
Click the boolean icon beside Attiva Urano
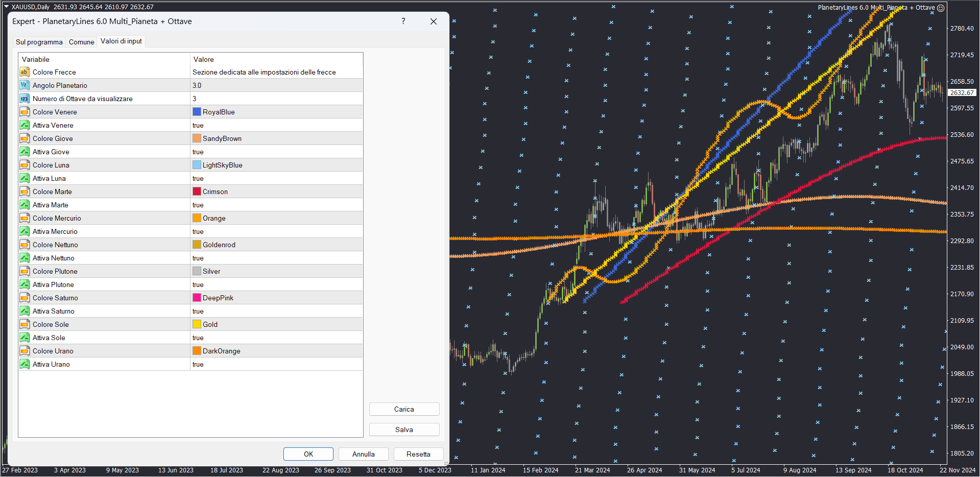[25, 364]
